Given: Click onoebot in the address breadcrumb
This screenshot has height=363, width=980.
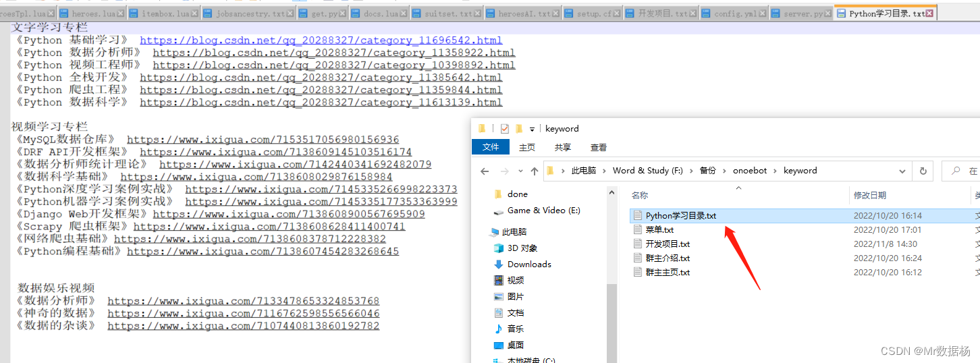Looking at the screenshot, I should click(750, 171).
